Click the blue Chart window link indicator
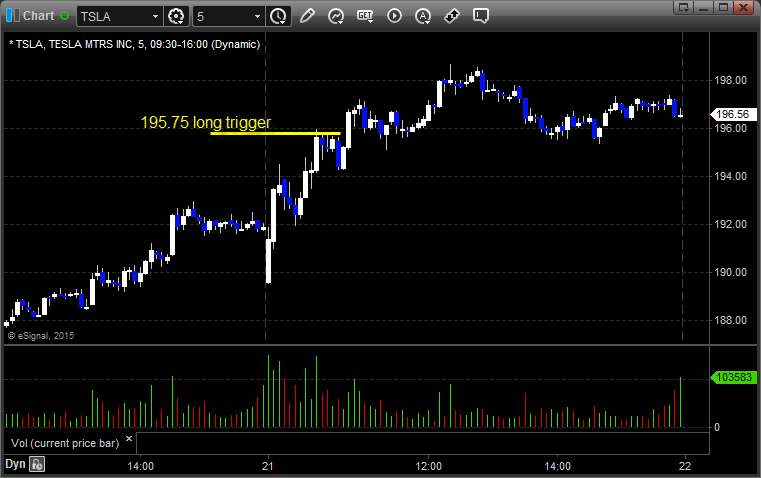The width and height of the screenshot is (761, 478). pos(13,16)
